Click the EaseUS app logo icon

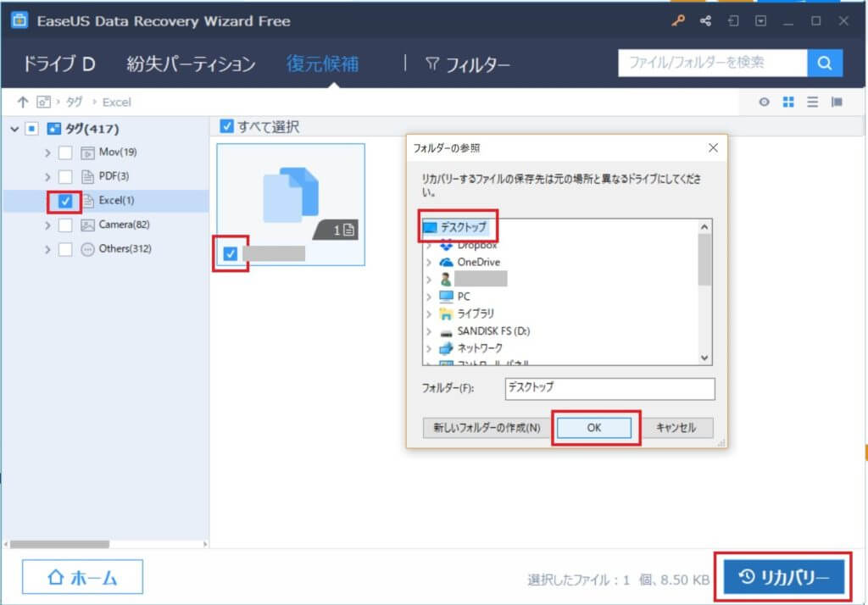[x=19, y=20]
